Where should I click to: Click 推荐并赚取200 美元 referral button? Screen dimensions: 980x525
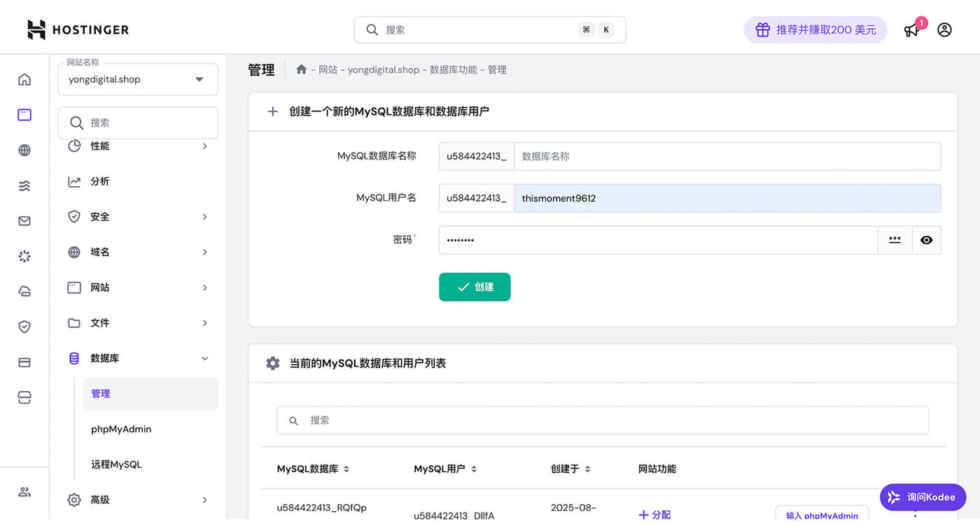point(815,30)
